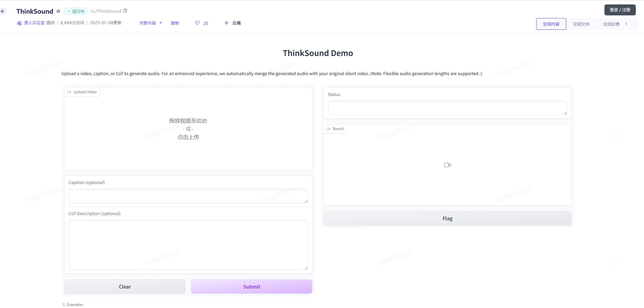The height and width of the screenshot is (308, 644).
Task: Switch to the 空间文件 tab
Action: (x=581, y=24)
